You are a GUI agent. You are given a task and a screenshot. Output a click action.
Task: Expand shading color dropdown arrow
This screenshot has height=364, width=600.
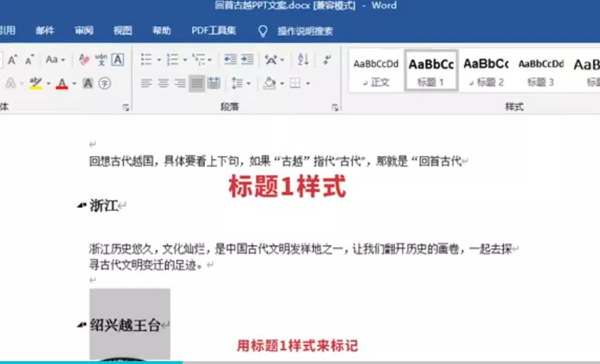point(282,84)
